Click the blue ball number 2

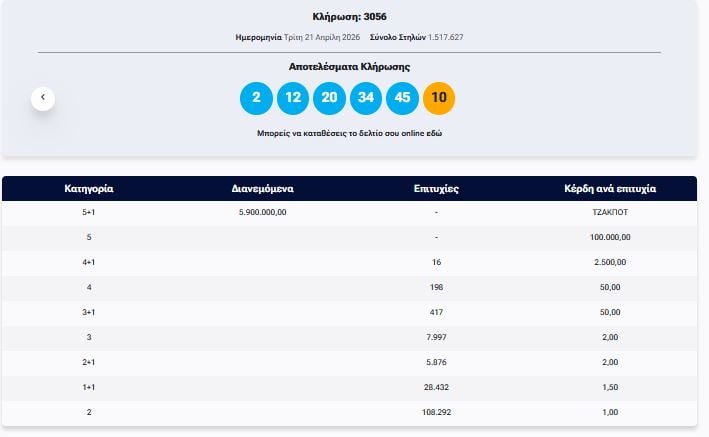[x=256, y=98]
